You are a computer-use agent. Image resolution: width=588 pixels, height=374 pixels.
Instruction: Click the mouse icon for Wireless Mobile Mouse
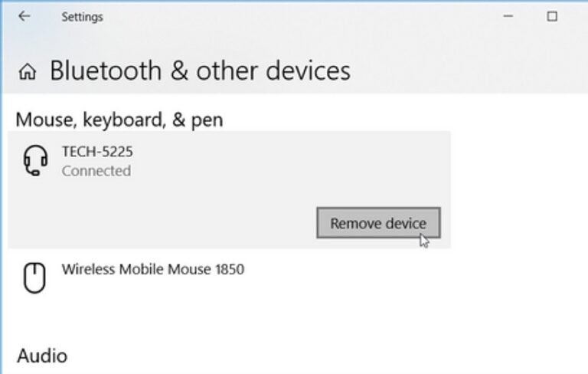point(34,278)
